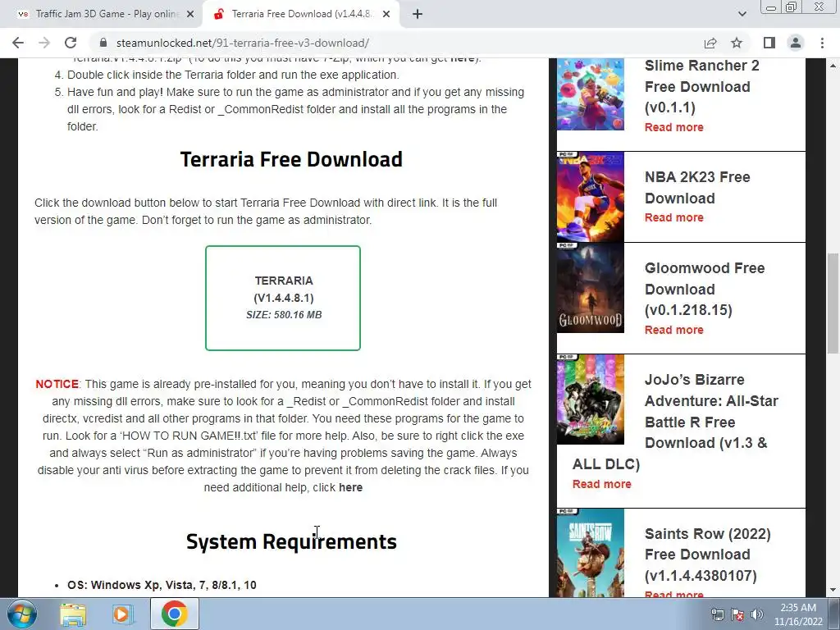Click the scrollbar down arrow
The width and height of the screenshot is (840, 630).
[x=833, y=591]
